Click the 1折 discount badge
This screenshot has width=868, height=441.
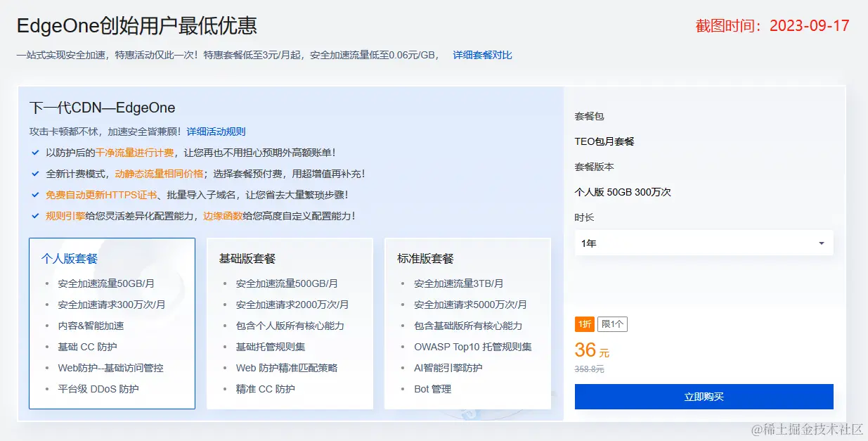pyautogui.click(x=584, y=324)
